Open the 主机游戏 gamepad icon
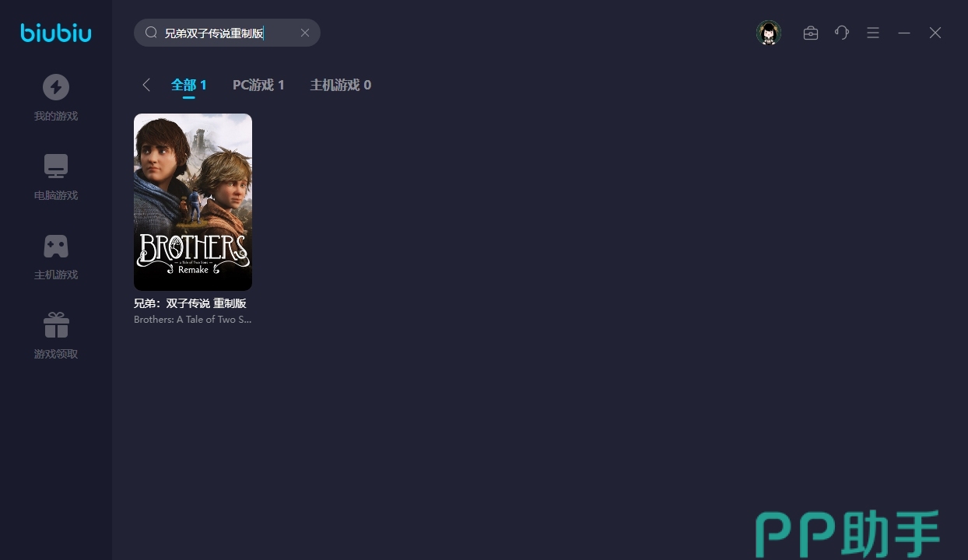This screenshot has width=968, height=560. (56, 246)
